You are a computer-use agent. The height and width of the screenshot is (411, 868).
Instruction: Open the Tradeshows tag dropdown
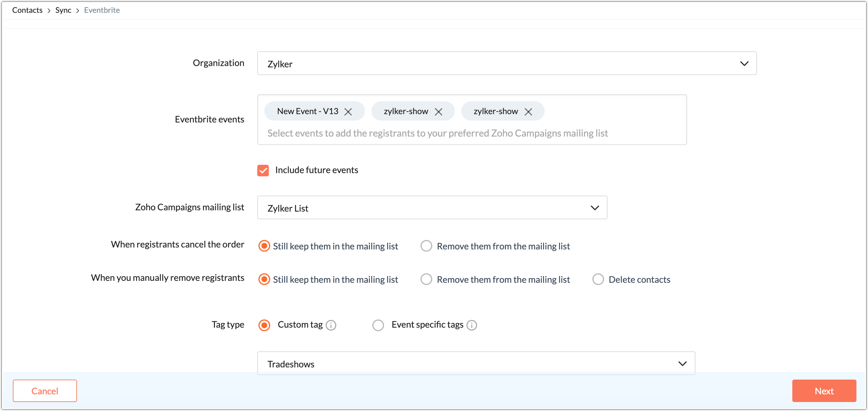point(476,363)
